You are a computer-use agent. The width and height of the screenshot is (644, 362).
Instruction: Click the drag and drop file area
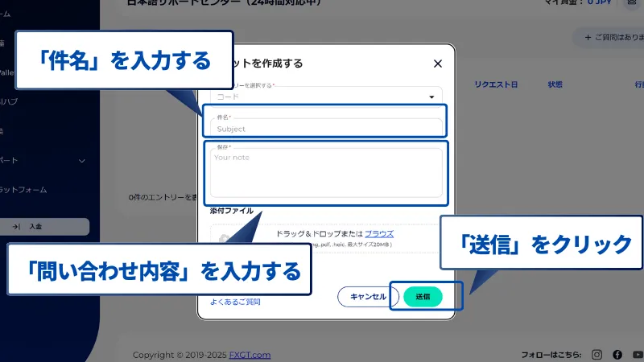click(326, 238)
